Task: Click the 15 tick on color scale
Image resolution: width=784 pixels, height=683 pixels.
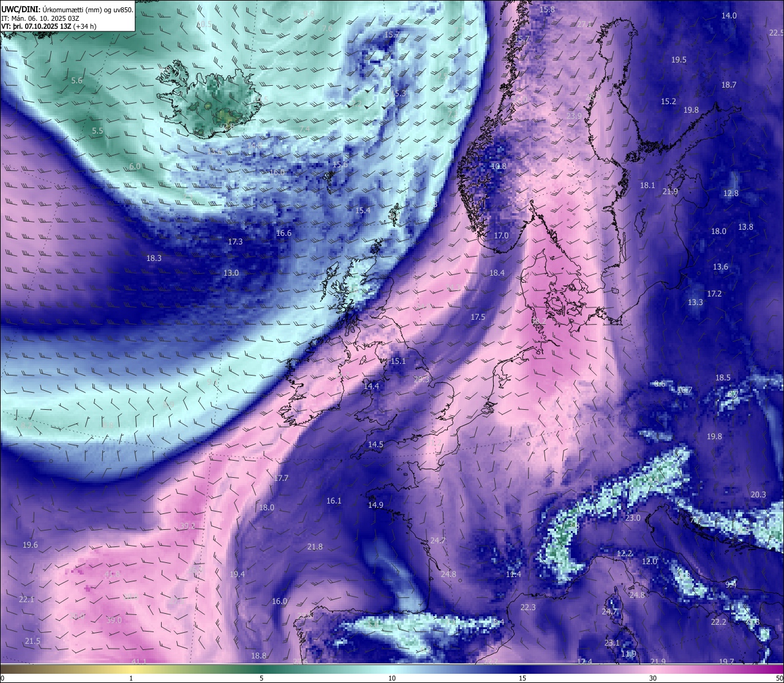Action: [522, 678]
